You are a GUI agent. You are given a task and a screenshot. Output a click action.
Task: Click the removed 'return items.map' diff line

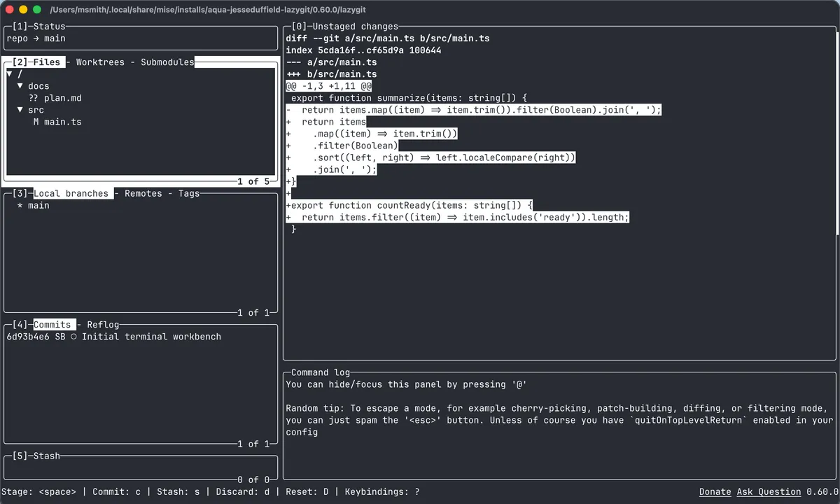[x=474, y=110]
